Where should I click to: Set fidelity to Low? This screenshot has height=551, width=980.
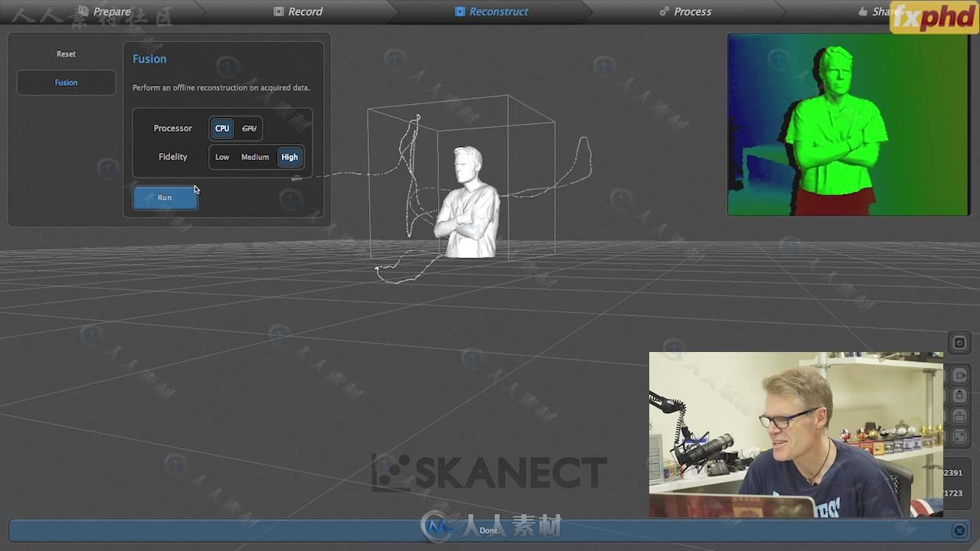[x=222, y=157]
